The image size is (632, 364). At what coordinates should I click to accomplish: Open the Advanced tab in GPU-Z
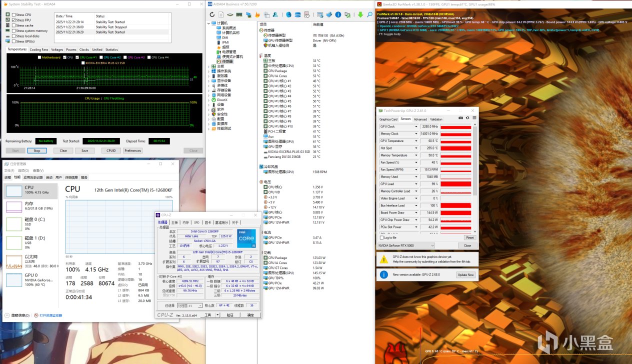tap(420, 119)
